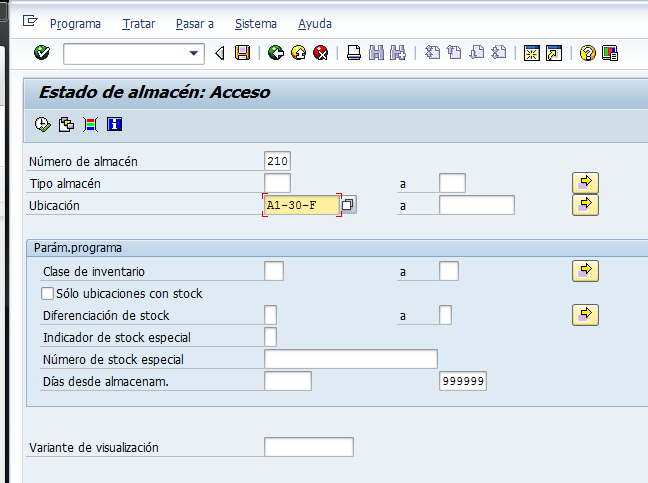Click the green Back arrow icon
This screenshot has height=483, width=648.
point(276,53)
